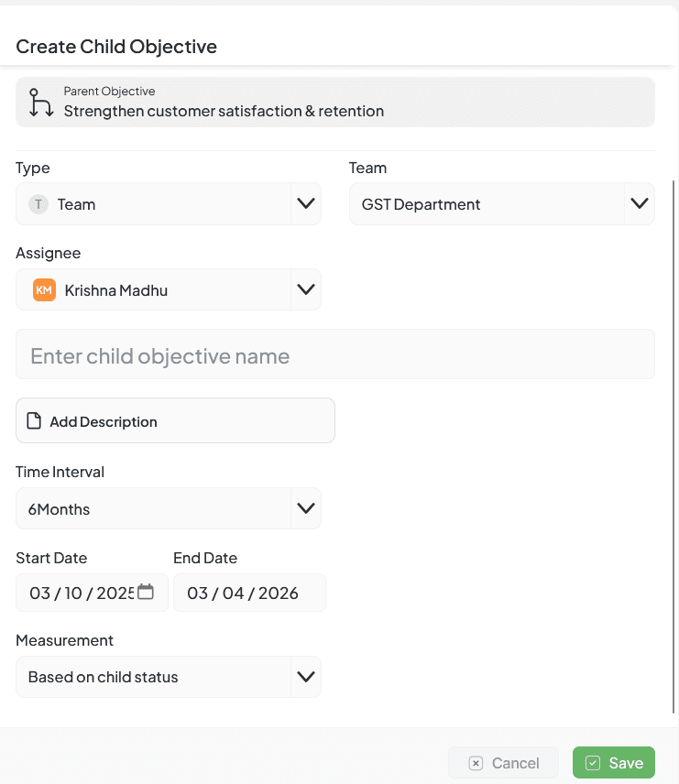Save the child objective
The image size is (679, 784).
point(614,763)
